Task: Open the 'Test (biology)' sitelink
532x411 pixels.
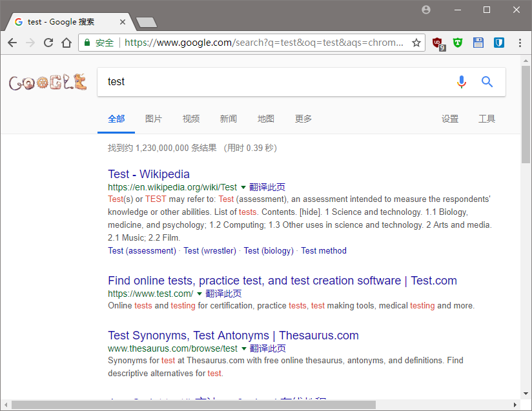Action: [x=269, y=251]
